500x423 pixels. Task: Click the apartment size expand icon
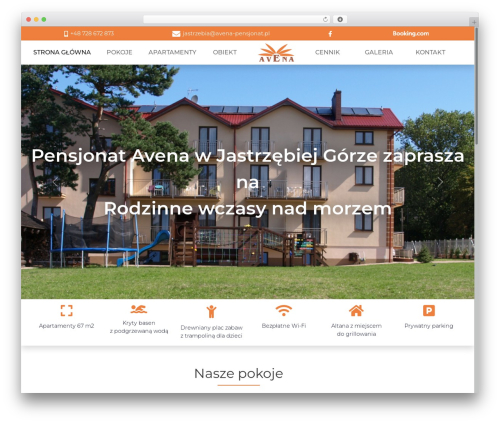click(67, 310)
